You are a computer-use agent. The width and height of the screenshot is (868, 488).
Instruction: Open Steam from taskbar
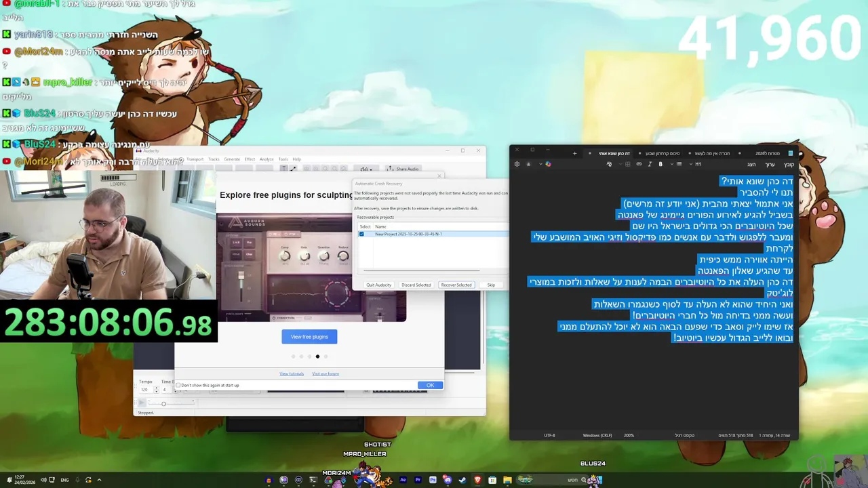tap(462, 480)
